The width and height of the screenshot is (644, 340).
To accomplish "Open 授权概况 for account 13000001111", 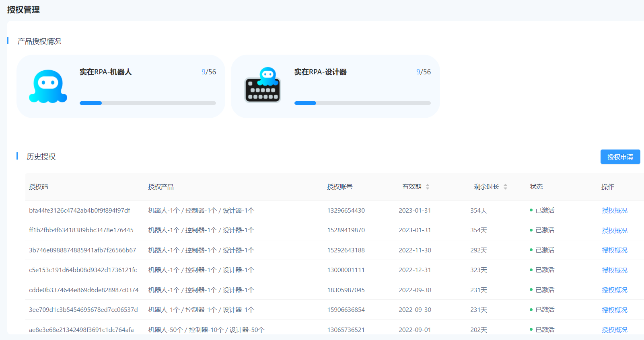I will coord(614,270).
